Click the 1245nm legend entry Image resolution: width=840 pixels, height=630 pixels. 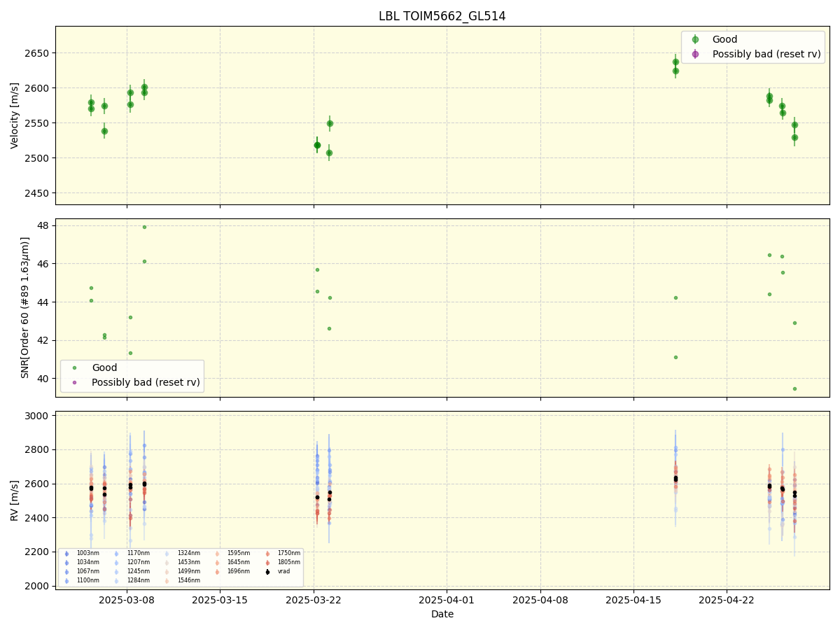click(x=132, y=571)
